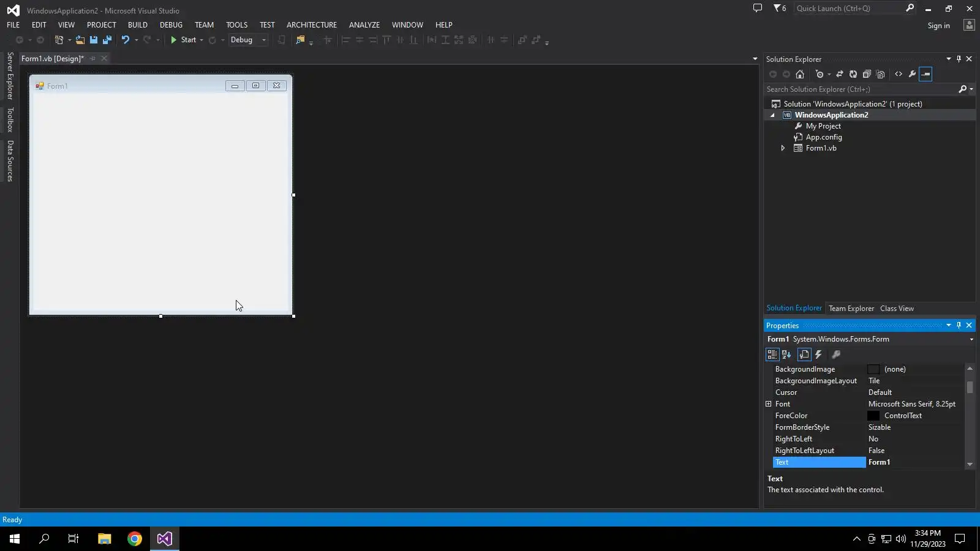The height and width of the screenshot is (551, 980).
Task: Show Events lightning bolt in Properties panel
Action: point(819,354)
